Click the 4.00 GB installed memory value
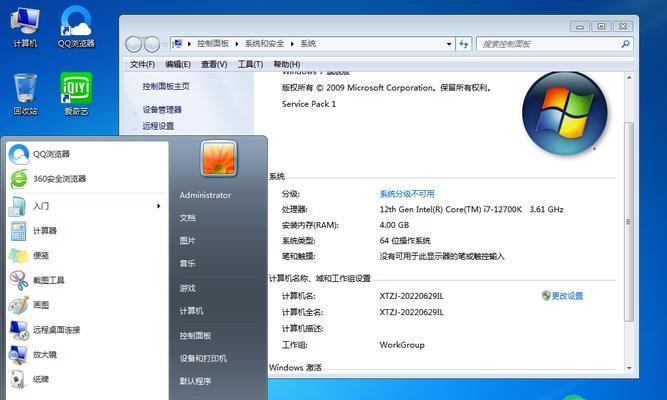The width and height of the screenshot is (667, 400). coord(394,225)
